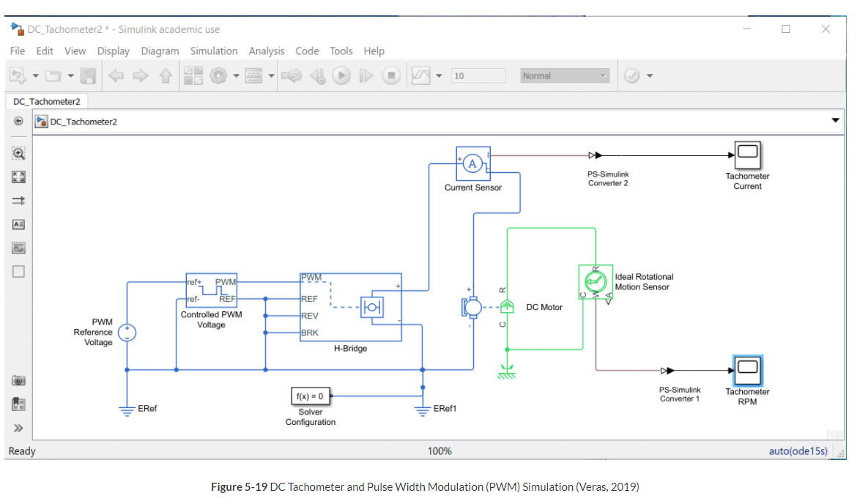868x504 pixels.
Task: Expand the palette with double chevron
Action: click(18, 428)
